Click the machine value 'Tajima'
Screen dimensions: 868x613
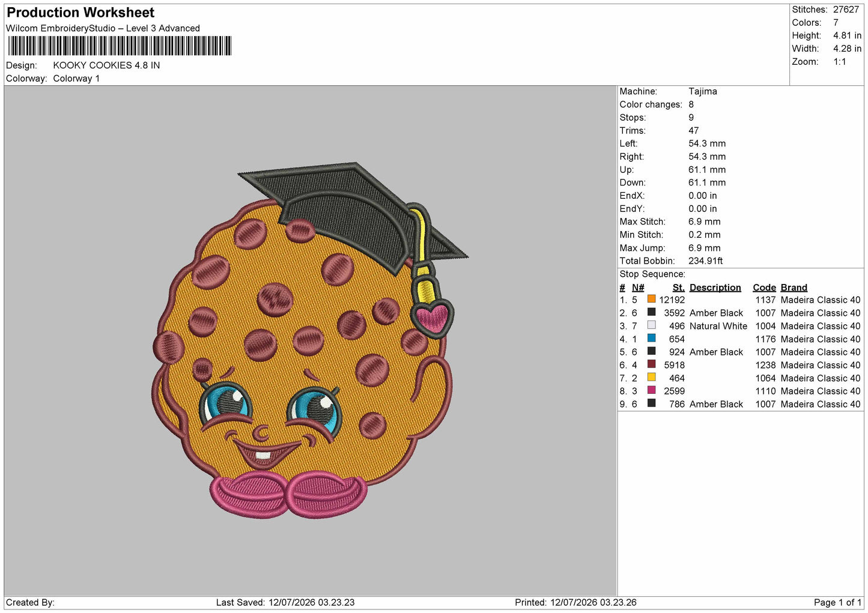[703, 91]
